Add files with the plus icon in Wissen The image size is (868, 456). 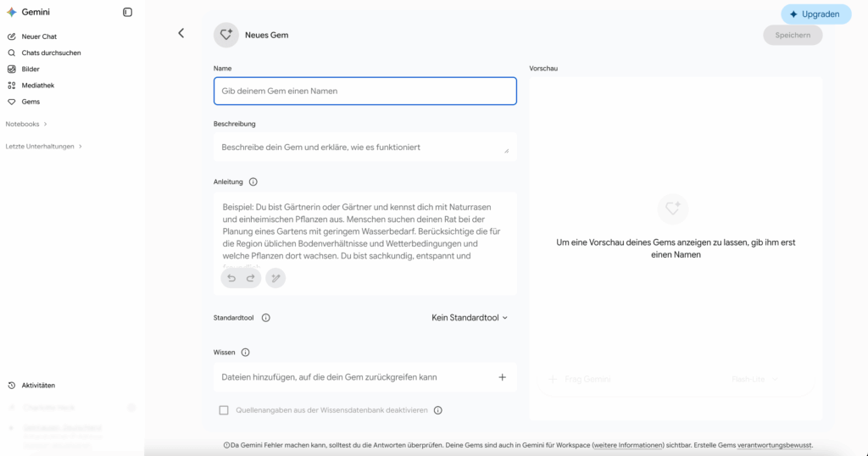point(502,377)
